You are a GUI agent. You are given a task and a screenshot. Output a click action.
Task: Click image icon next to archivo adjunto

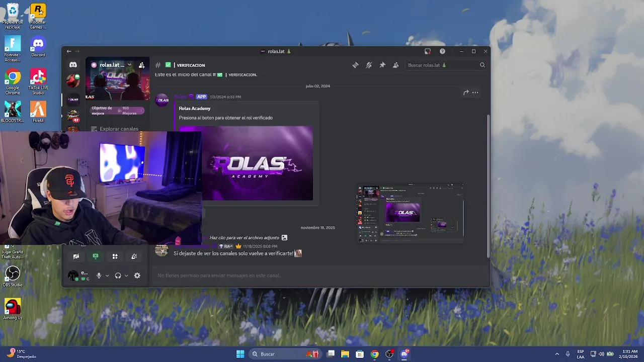[x=284, y=238]
